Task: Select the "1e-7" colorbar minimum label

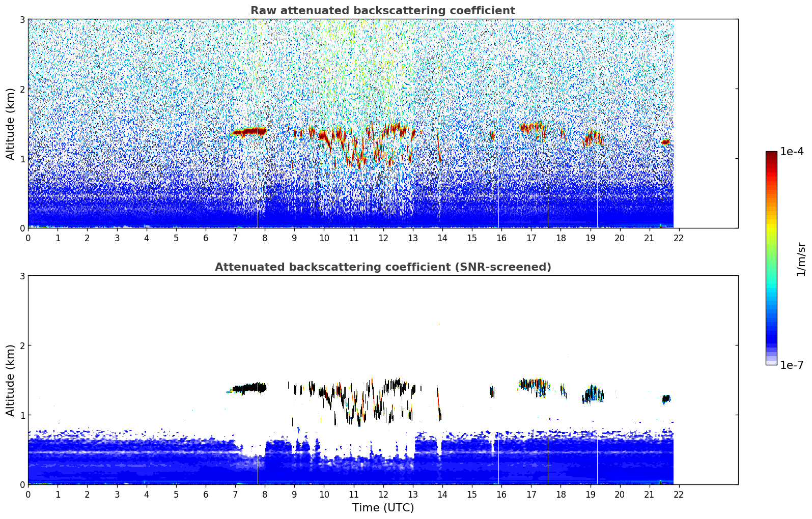Action: 792,365
